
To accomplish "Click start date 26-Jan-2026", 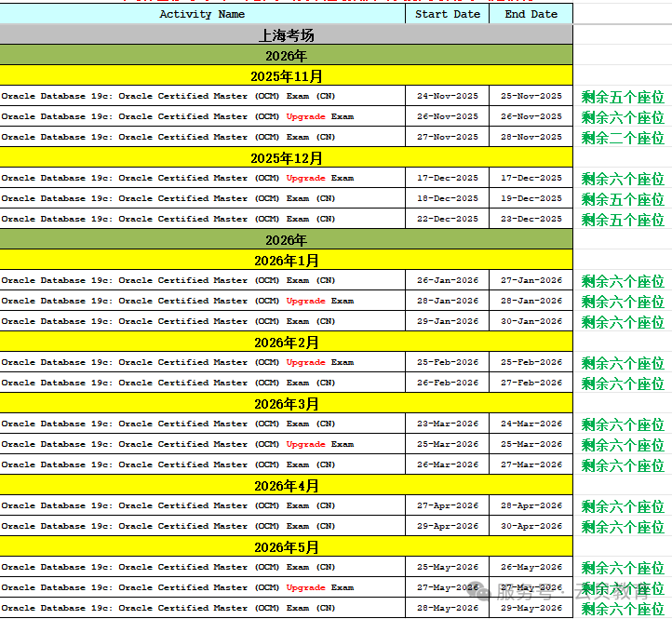I will coord(448,280).
